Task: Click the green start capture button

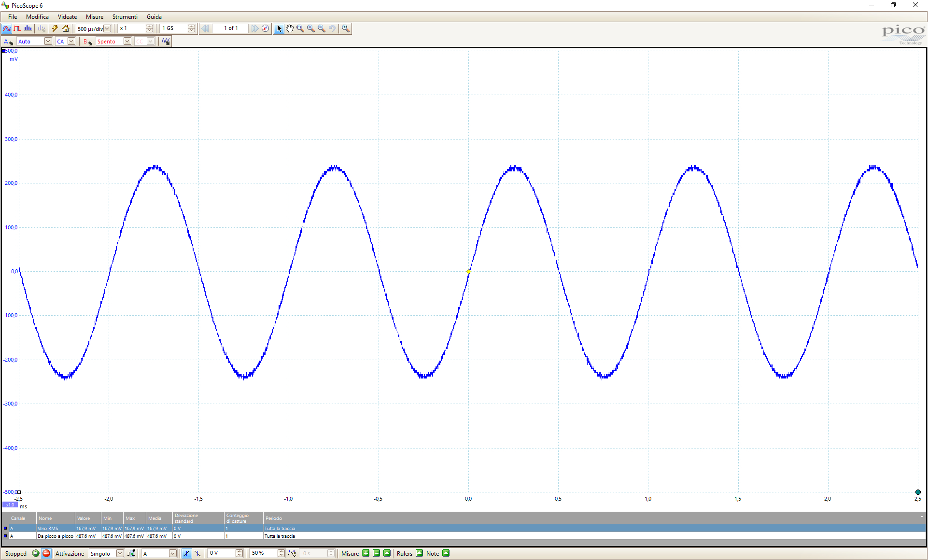Action: (36, 553)
